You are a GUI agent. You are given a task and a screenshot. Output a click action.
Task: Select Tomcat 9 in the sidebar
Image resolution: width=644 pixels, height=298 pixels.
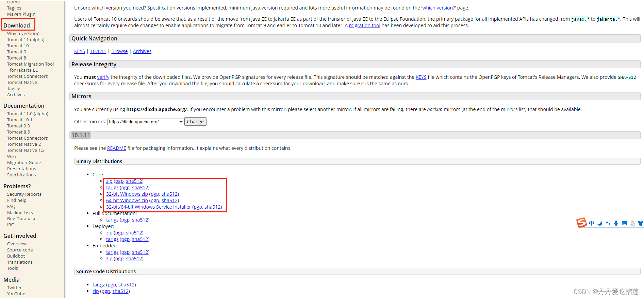[17, 52]
